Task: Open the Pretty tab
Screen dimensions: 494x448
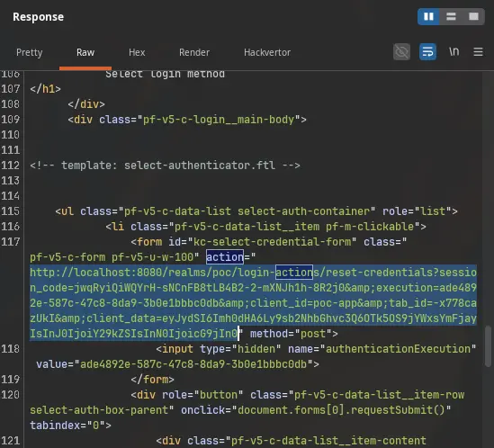Action: coord(30,52)
